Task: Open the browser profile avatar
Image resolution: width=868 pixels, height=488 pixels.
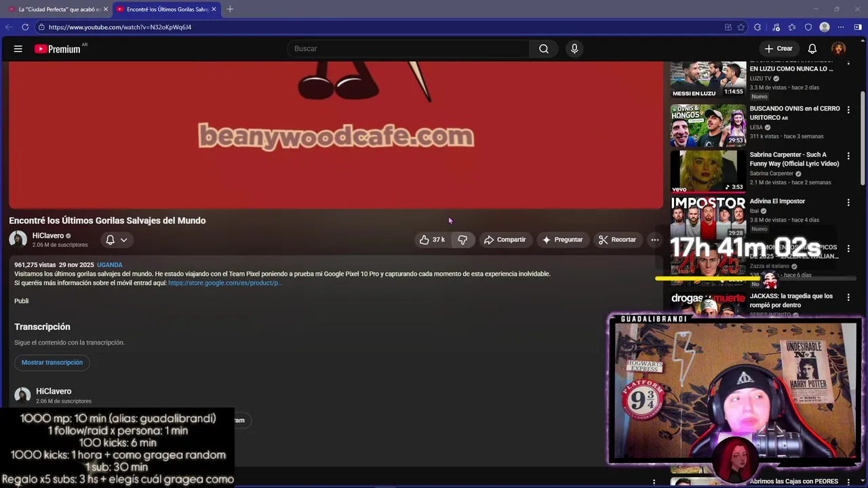Action: pyautogui.click(x=825, y=27)
